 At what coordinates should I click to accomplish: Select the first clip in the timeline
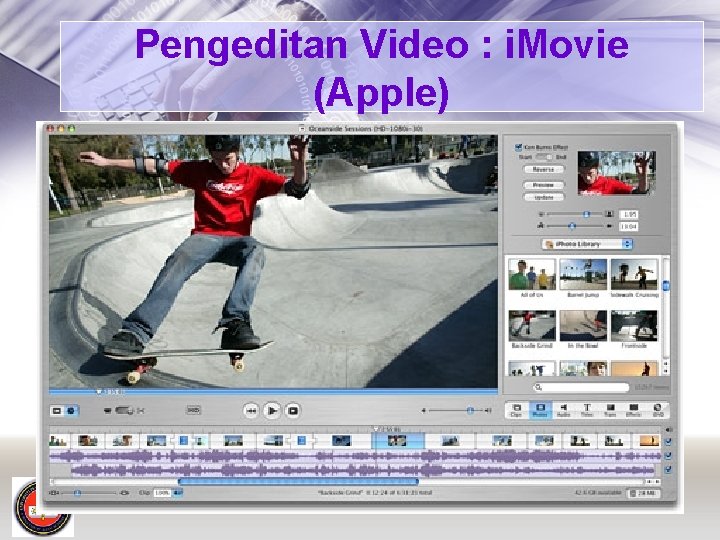point(60,441)
